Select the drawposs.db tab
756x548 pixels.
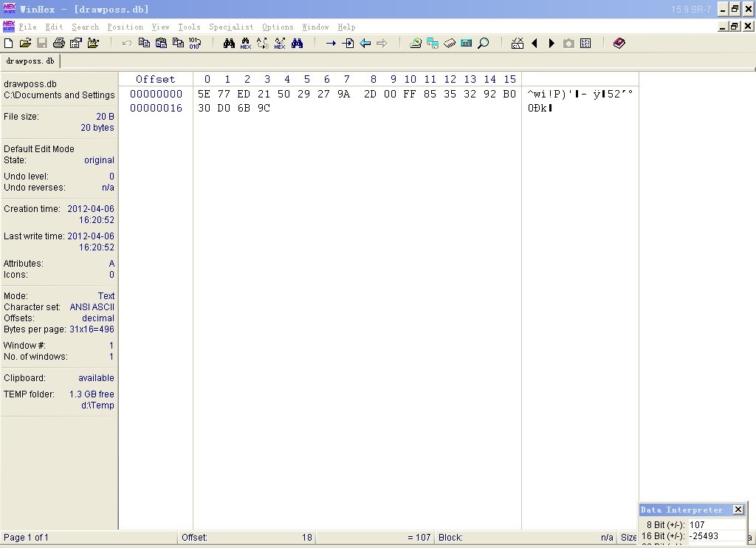point(30,61)
